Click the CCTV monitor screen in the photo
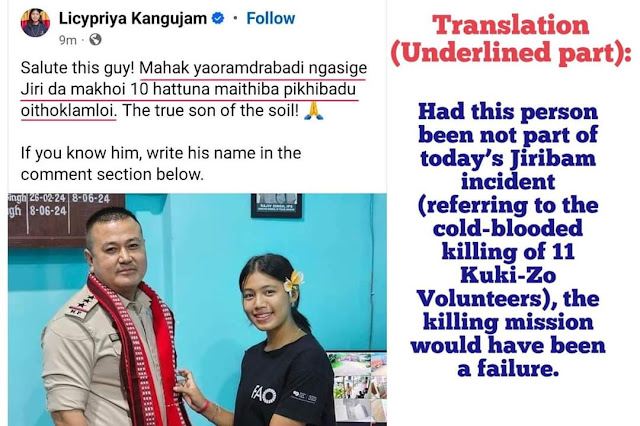Screen dimensions: 640x426 click(356, 388)
